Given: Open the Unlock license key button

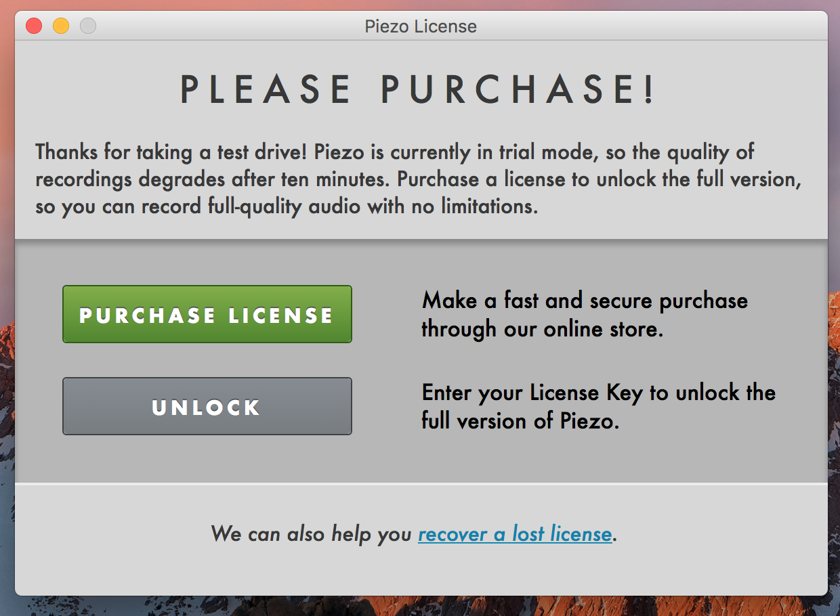Looking at the screenshot, I should 207,406.
